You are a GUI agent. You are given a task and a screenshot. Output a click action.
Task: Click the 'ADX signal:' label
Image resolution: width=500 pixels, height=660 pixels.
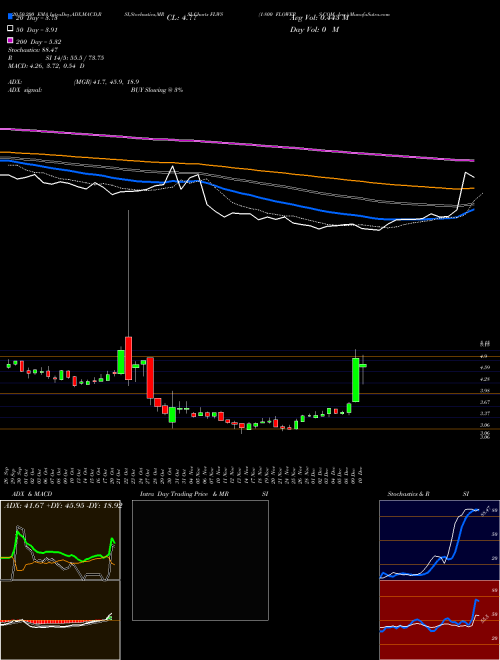pos(25,90)
